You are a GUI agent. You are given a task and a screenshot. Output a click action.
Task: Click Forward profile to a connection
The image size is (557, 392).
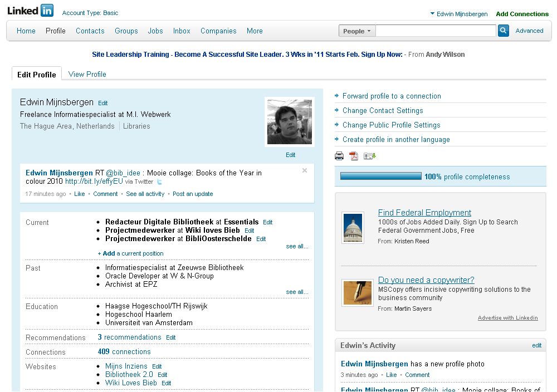pyautogui.click(x=392, y=96)
